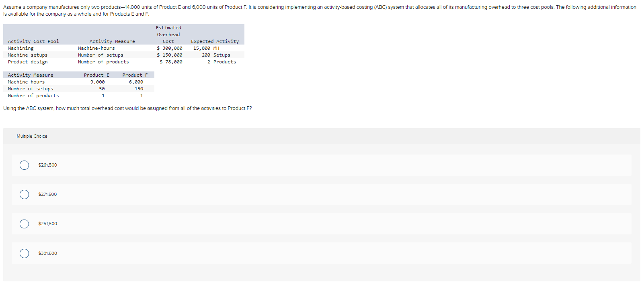Click the Number of setups row label
The width and height of the screenshot is (644, 295).
(x=31, y=89)
